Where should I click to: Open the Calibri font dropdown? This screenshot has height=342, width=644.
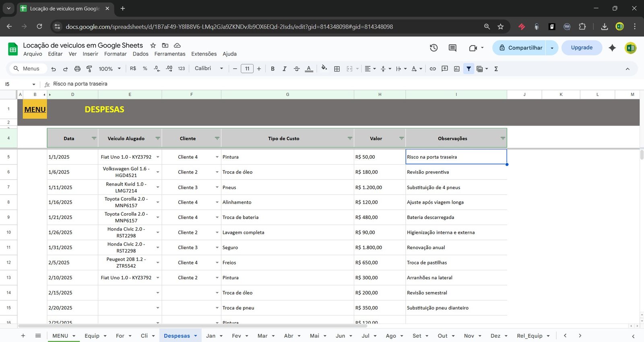click(208, 69)
